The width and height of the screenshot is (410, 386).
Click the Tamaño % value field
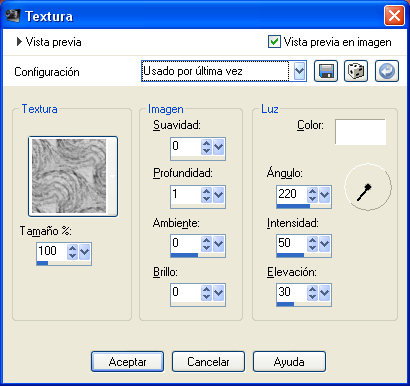click(51, 252)
